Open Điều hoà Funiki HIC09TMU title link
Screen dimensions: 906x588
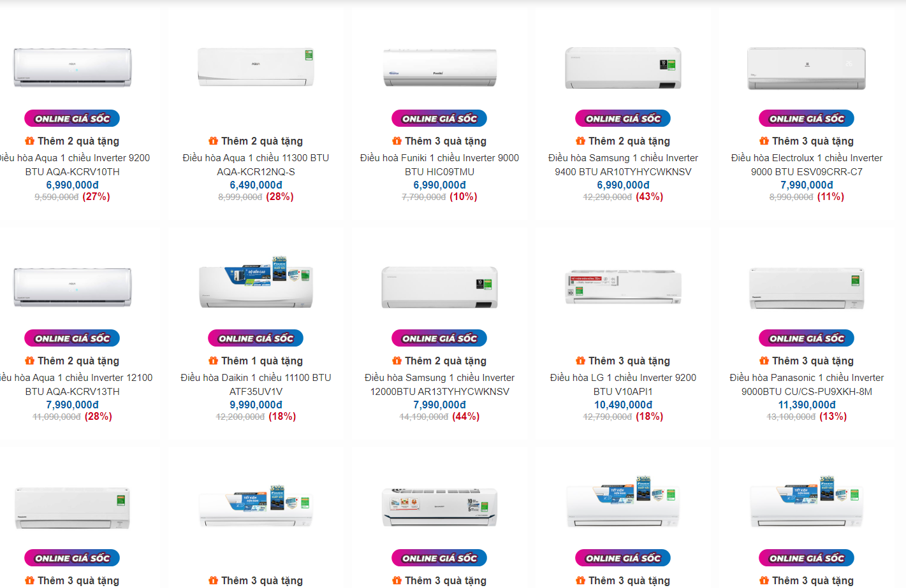[x=439, y=164]
